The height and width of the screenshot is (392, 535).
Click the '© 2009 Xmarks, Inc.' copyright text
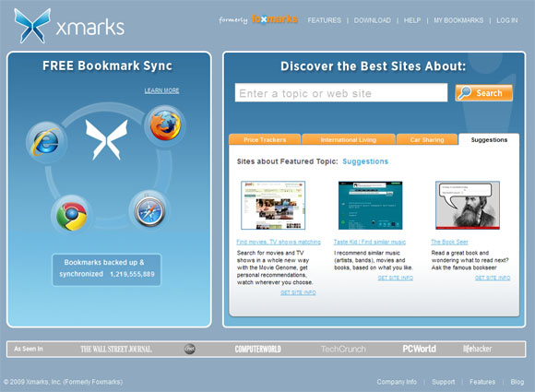tap(63, 382)
